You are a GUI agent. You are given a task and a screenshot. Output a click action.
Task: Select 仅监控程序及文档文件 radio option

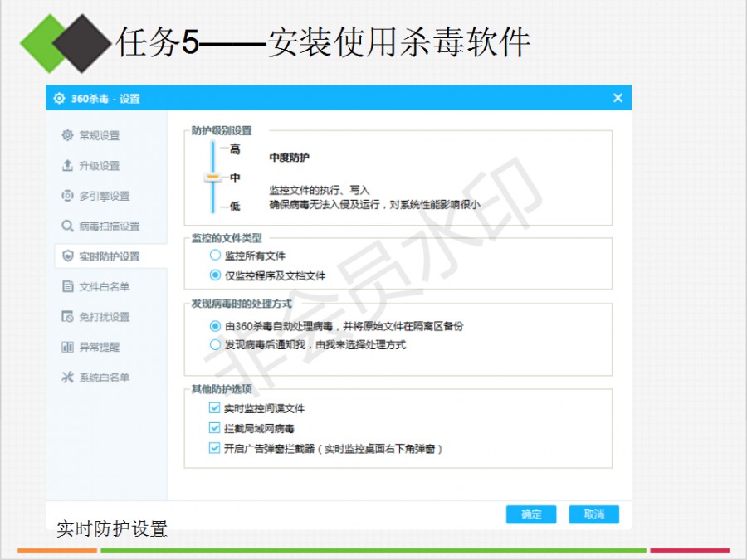[x=216, y=275]
